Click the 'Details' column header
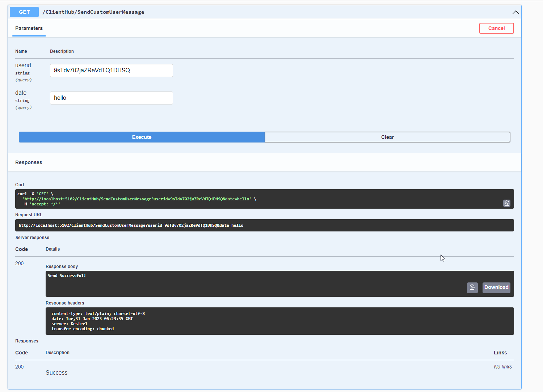Screen dimensions: 543x392 click(x=52, y=249)
